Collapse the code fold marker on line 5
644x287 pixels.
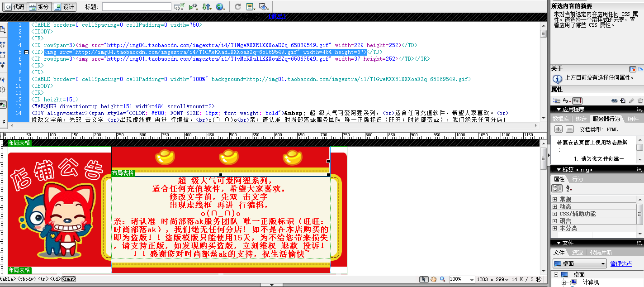(27, 52)
